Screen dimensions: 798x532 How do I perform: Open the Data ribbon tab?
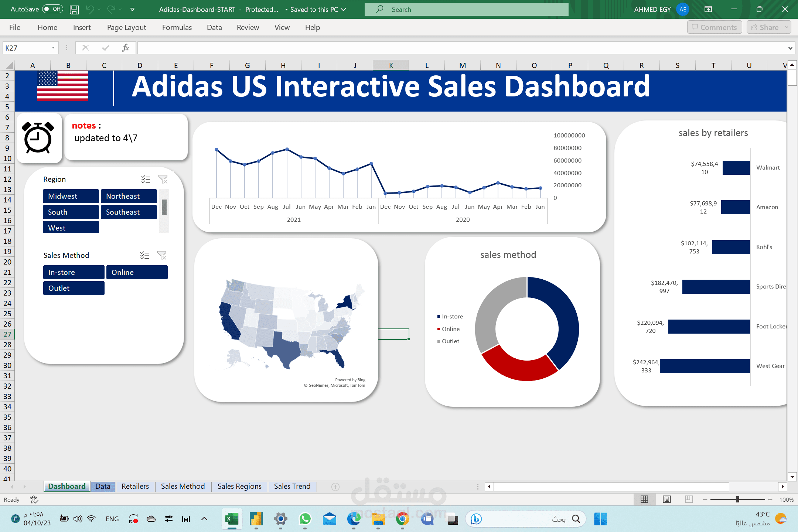[x=214, y=27]
